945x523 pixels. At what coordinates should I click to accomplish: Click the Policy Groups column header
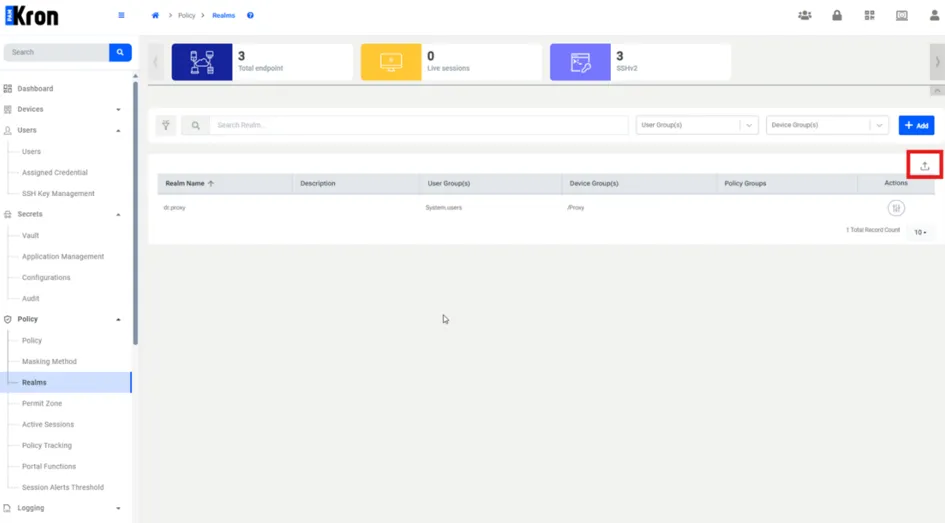click(746, 184)
